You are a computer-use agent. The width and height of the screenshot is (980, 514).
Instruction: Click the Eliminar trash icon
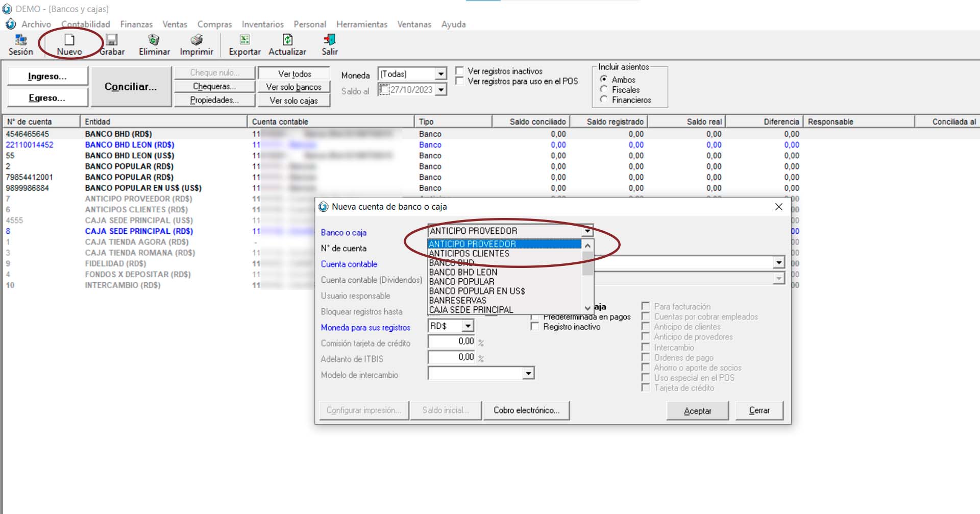click(154, 40)
